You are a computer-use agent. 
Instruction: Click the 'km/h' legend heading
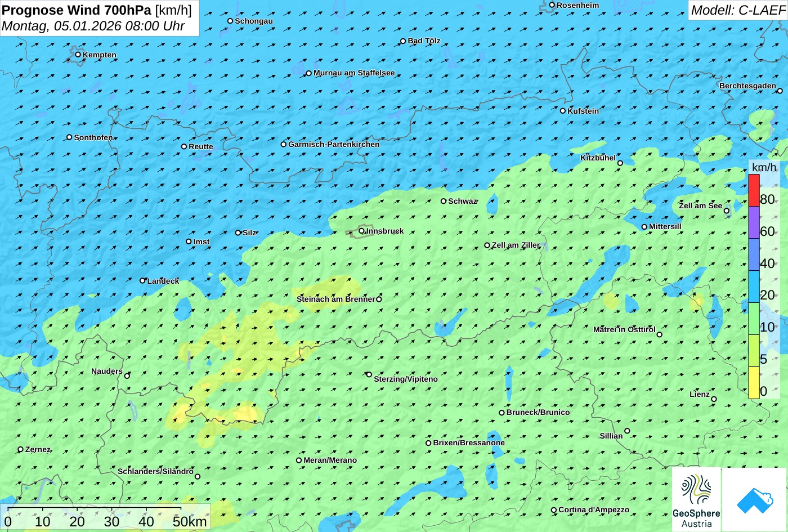point(764,167)
